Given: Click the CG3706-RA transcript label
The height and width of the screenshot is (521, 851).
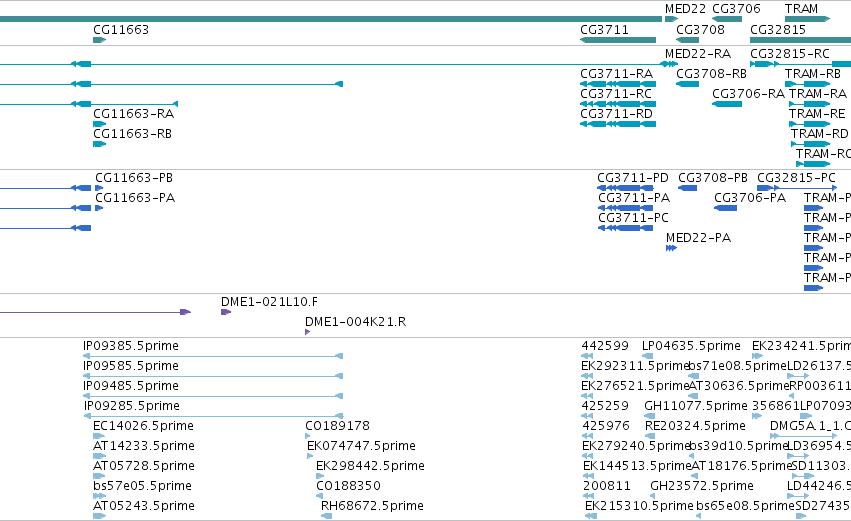Looking at the screenshot, I should click(748, 94).
